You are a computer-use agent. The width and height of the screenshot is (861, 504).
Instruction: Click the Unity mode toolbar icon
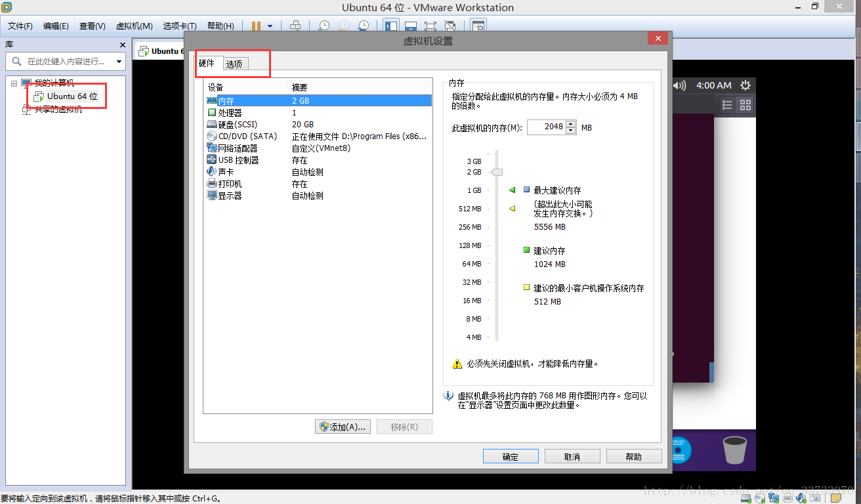pyautogui.click(x=450, y=26)
